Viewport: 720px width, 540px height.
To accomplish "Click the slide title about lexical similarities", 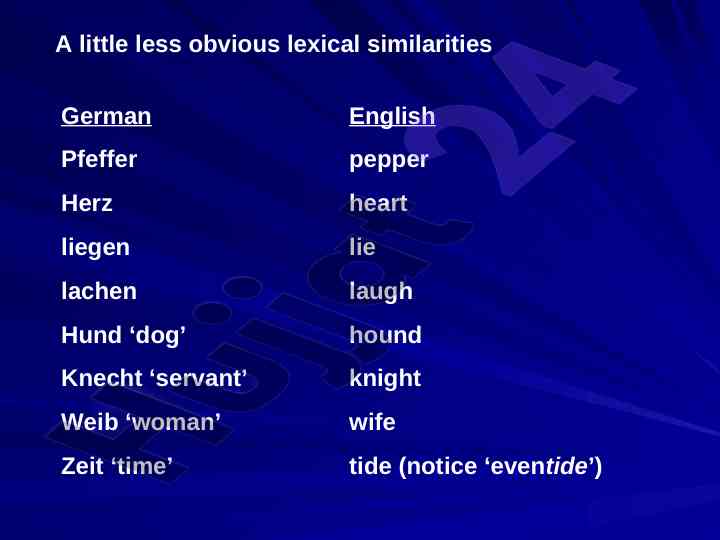I will [x=274, y=45].
